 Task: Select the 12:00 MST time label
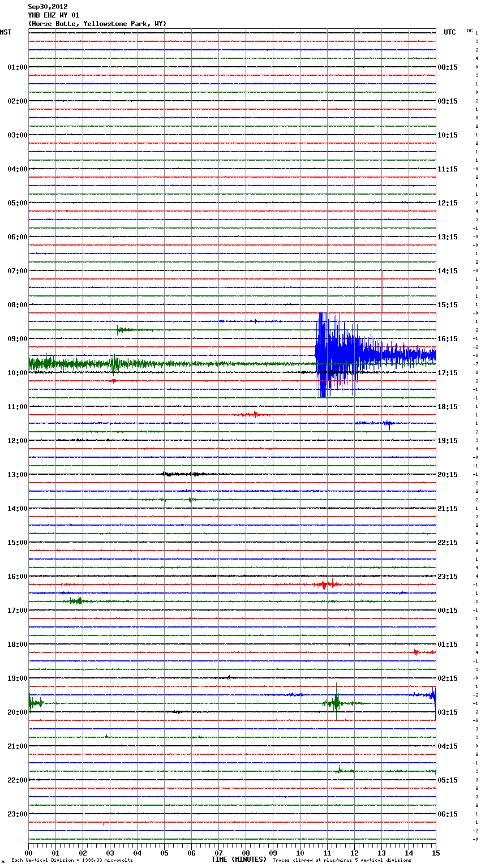coord(18,441)
